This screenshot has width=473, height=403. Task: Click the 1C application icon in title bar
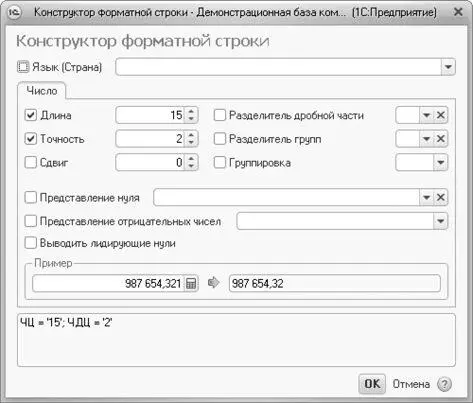coord(14,12)
